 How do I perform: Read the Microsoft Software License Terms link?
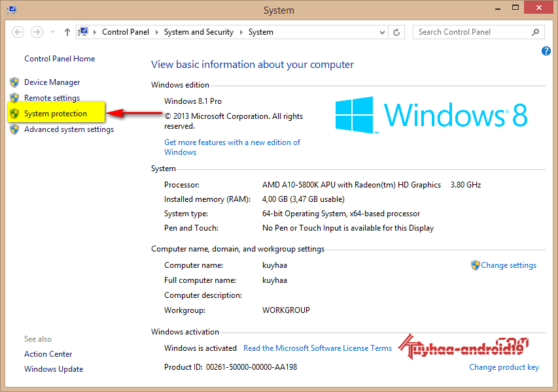pyautogui.click(x=317, y=348)
